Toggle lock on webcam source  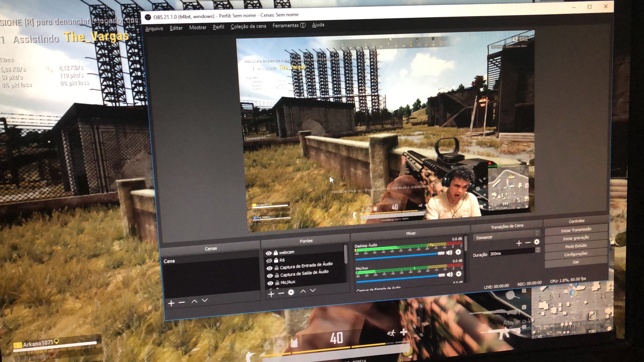[275, 253]
